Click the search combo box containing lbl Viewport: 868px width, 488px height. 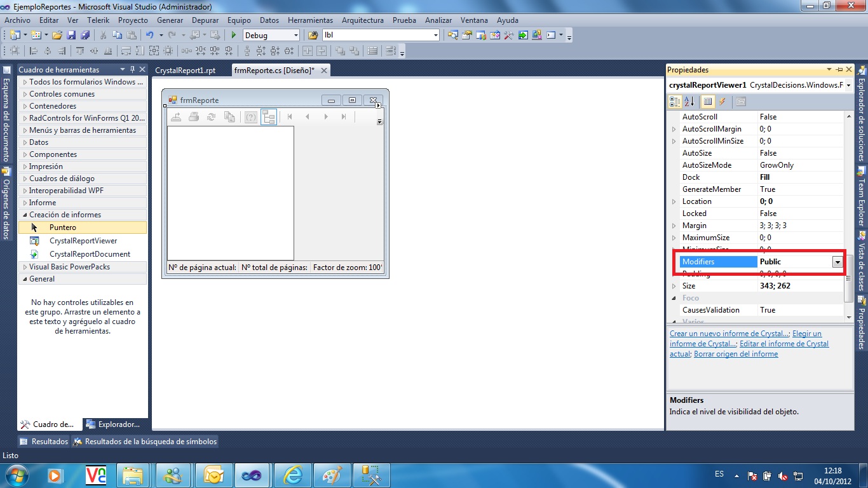(x=381, y=36)
